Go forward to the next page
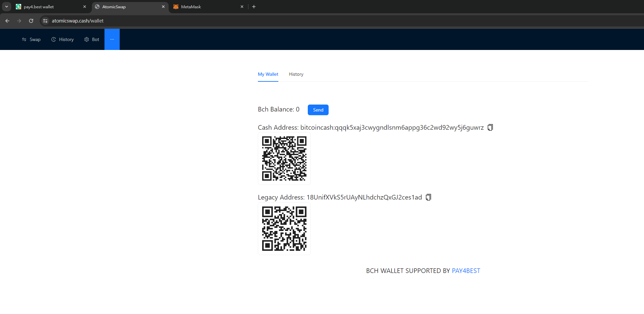This screenshot has width=644, height=314. (x=19, y=21)
